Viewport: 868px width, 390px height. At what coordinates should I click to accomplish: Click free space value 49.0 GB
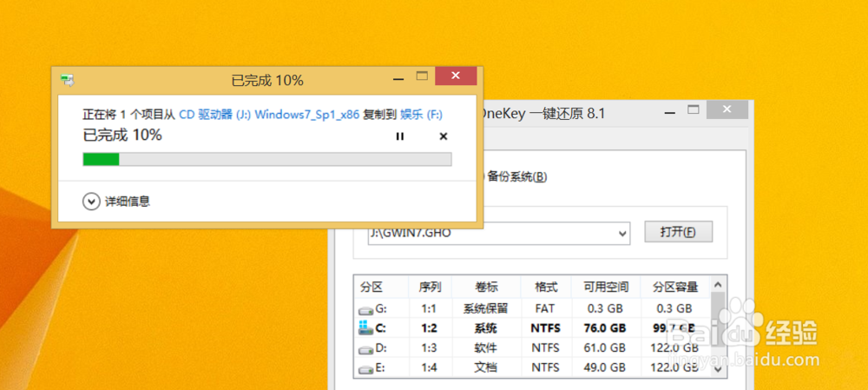point(604,367)
